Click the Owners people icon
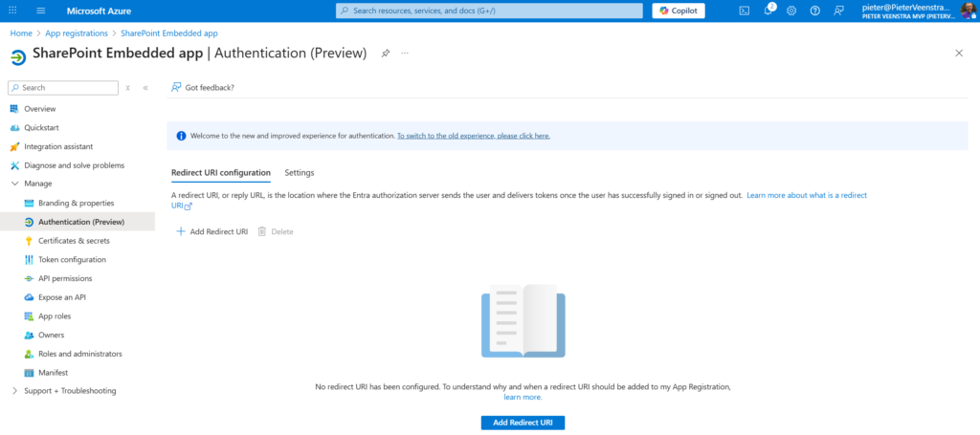This screenshot has width=980, height=435. coord(29,336)
